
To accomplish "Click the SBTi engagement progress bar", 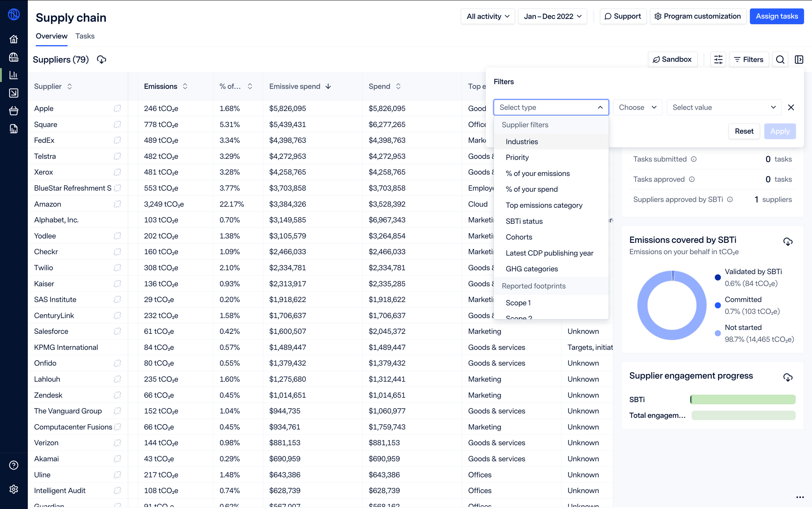I will click(742, 399).
